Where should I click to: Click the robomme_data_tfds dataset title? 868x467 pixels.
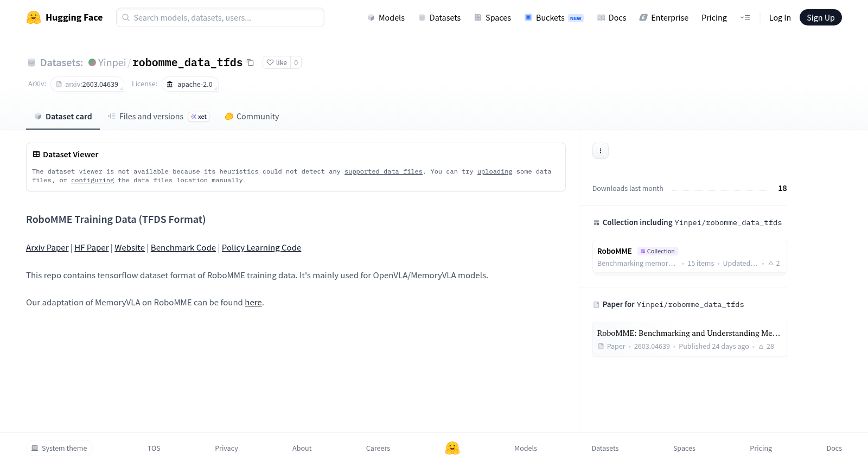tap(187, 62)
